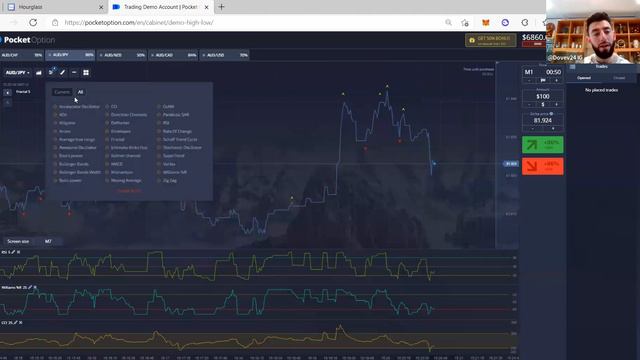Increase strike price with plus stepper
The width and height of the screenshot is (640, 360).
point(553,129)
